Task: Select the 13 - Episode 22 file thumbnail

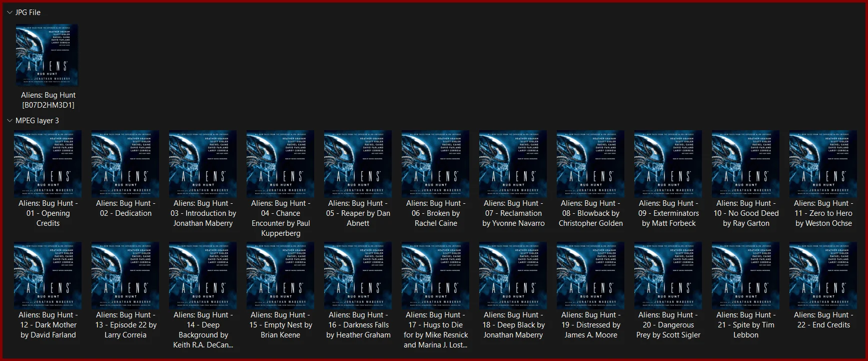Action: [126, 276]
